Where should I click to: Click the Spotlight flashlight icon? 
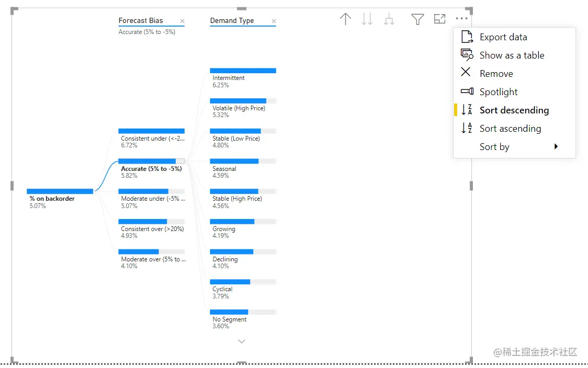coord(466,91)
